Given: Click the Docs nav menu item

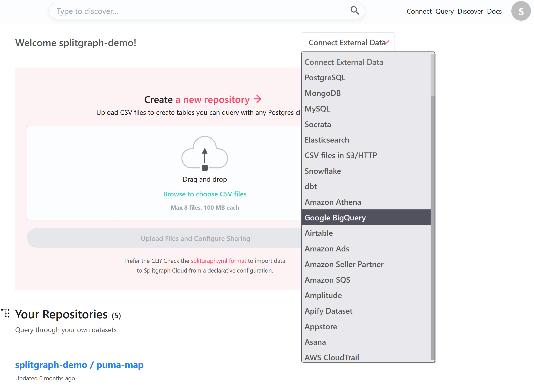Looking at the screenshot, I should (495, 11).
